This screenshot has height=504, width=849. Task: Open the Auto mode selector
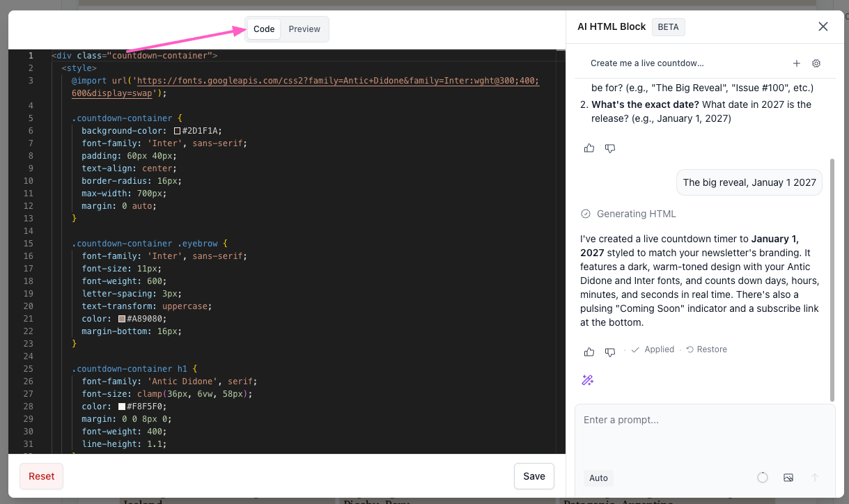pos(598,478)
